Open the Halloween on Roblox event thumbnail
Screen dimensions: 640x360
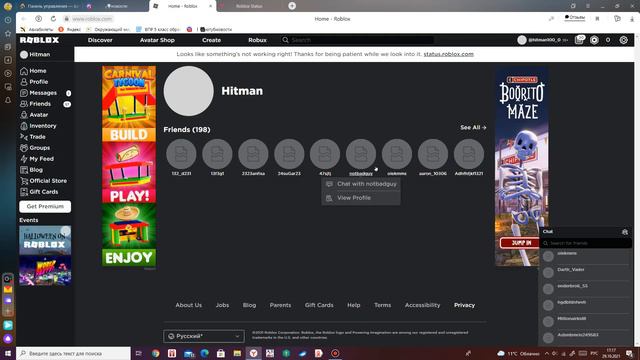(45, 240)
